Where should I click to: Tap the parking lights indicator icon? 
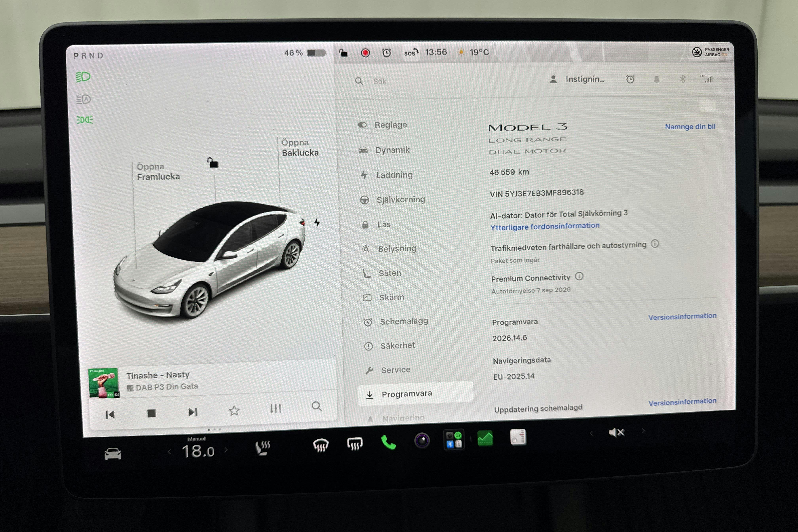point(85,120)
